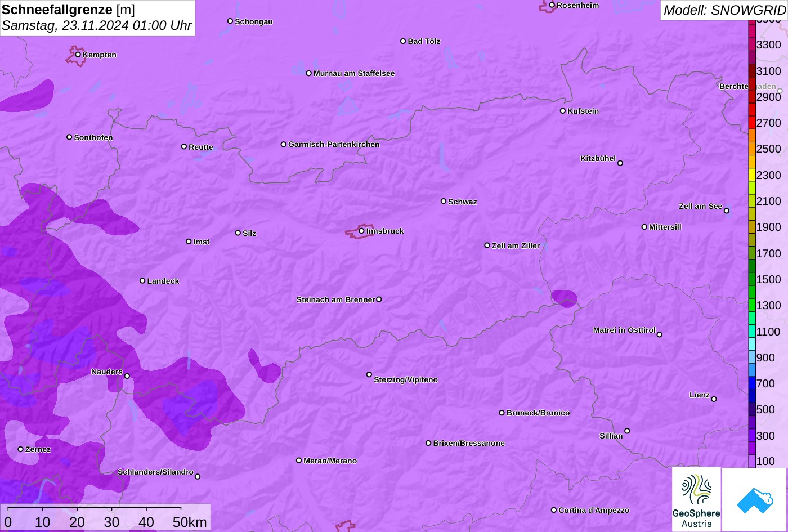The width and height of the screenshot is (788, 532).
Task: Click the Schongau marker dot
Action: [230, 21]
